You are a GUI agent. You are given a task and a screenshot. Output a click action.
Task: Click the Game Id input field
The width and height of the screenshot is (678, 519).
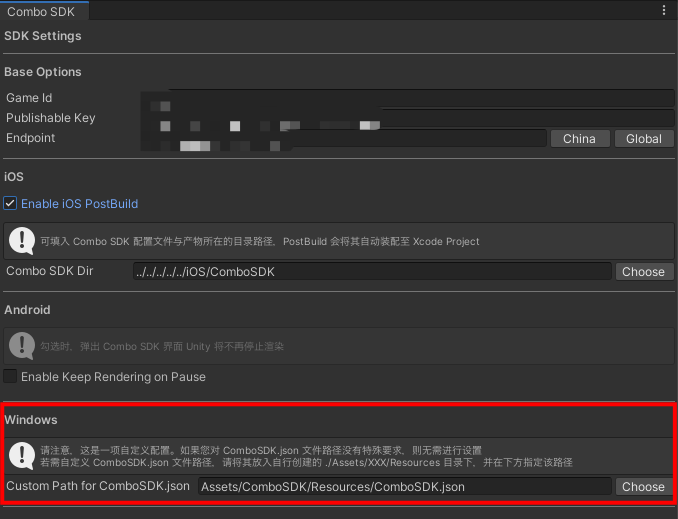click(407, 98)
